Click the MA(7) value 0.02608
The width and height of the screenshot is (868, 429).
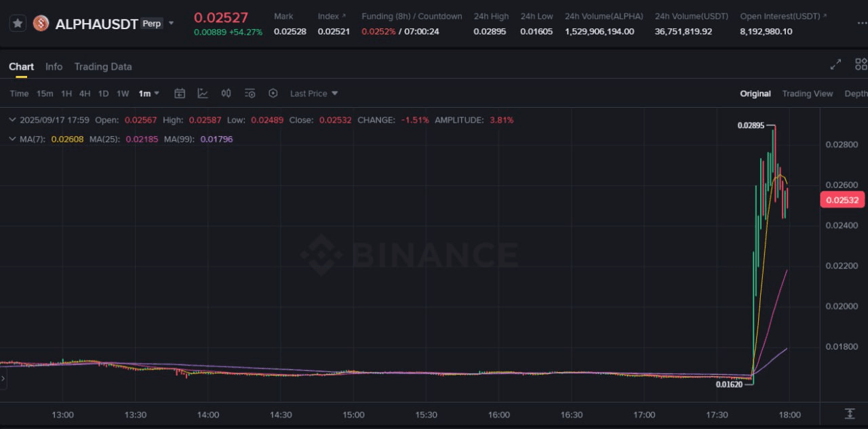tap(67, 139)
